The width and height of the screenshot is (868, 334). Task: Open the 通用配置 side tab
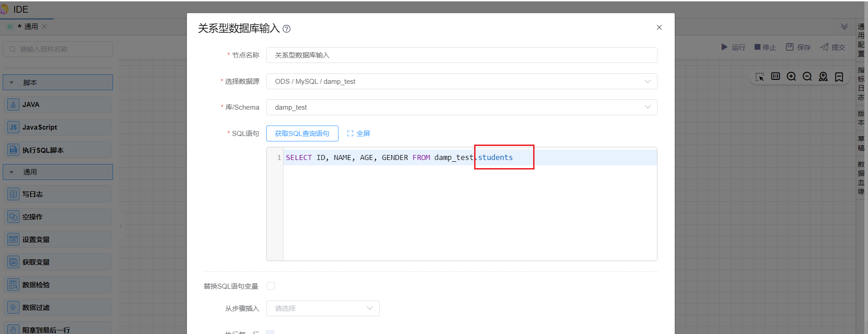pyautogui.click(x=861, y=40)
